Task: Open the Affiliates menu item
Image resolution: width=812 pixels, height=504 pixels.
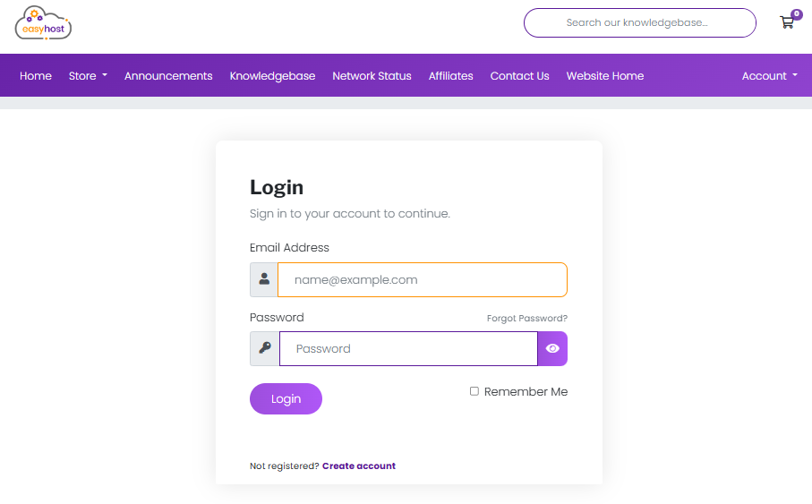Action: (450, 76)
